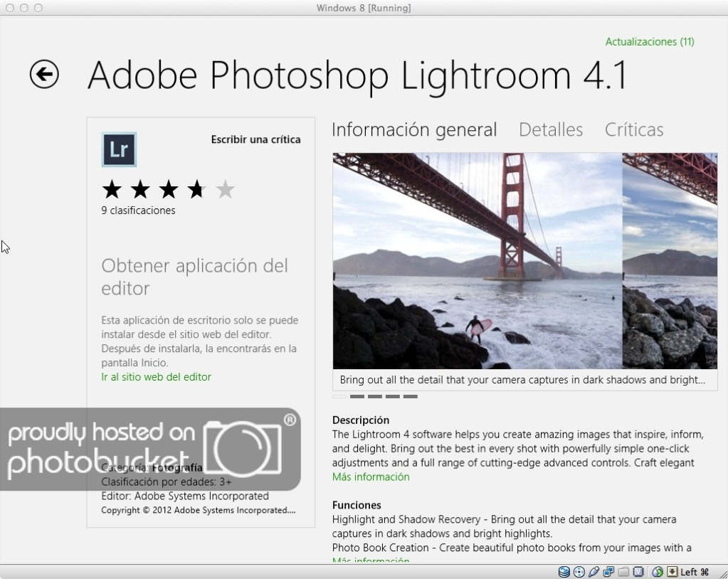
Task: Click the shared folders status icon
Action: pyautogui.click(x=623, y=572)
